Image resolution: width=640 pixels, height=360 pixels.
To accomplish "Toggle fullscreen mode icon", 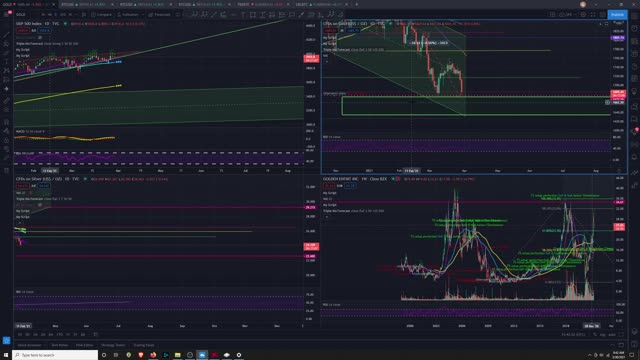I will 593,14.
